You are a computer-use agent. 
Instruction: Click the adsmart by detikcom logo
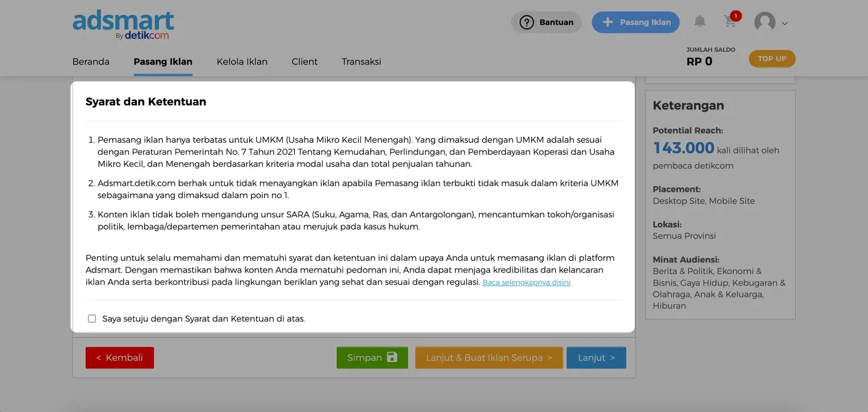(123, 23)
